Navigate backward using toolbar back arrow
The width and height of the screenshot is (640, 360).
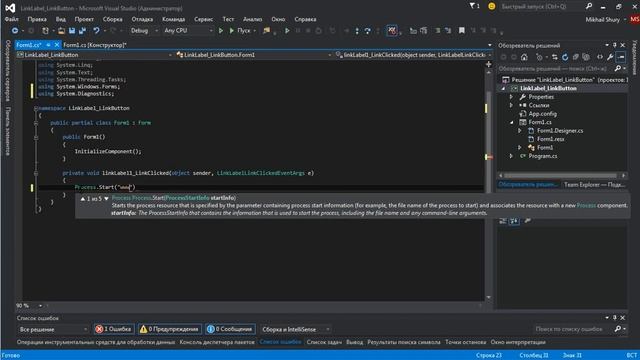pyautogui.click(x=15, y=31)
